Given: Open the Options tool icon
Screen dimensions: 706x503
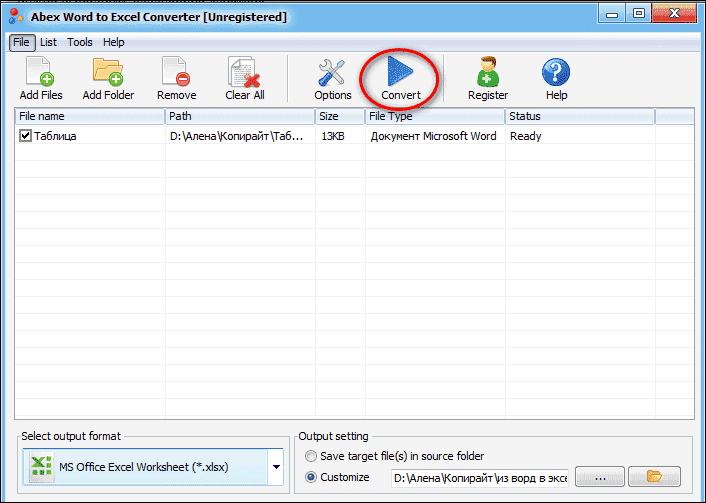Looking at the screenshot, I should (x=332, y=73).
